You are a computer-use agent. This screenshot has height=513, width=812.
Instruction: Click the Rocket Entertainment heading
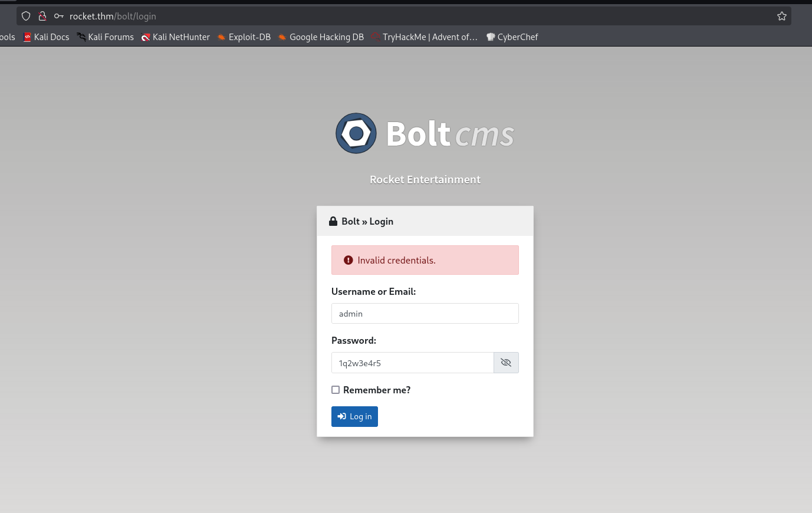(425, 179)
